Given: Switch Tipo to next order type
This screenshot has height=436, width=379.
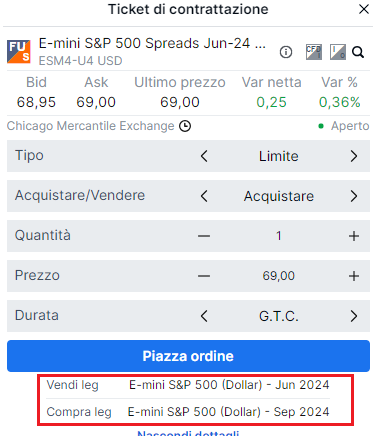Looking at the screenshot, I should point(354,156).
